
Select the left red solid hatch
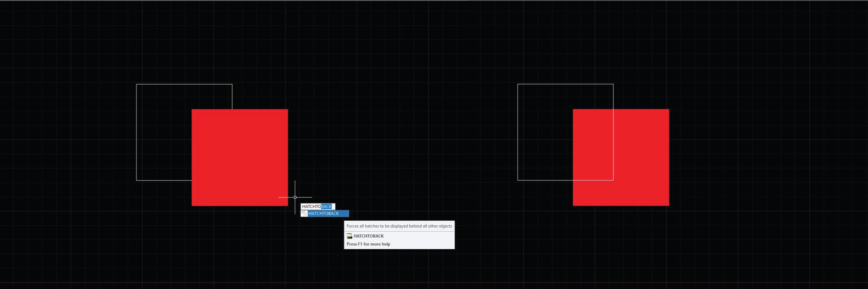coord(240,158)
